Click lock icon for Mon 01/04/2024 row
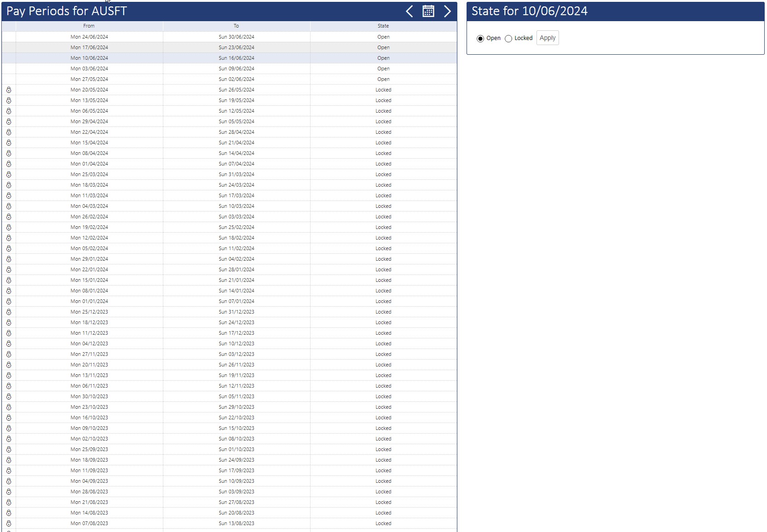 (x=9, y=164)
